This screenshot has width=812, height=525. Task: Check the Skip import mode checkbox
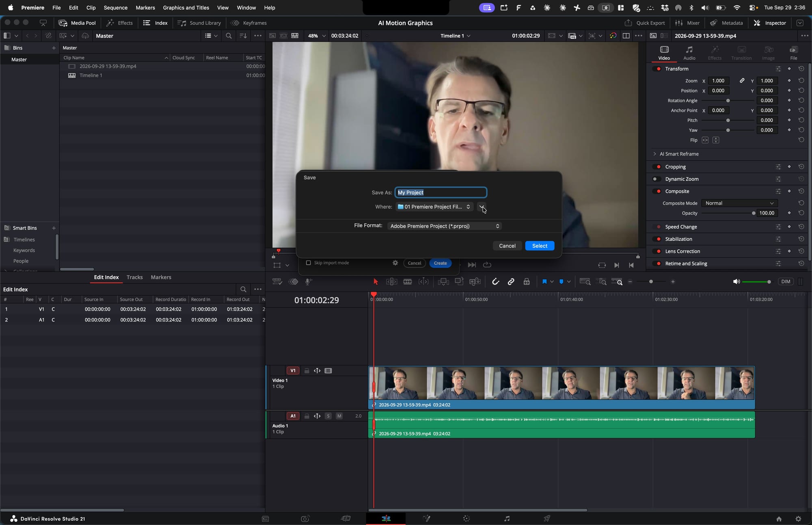[308, 263]
